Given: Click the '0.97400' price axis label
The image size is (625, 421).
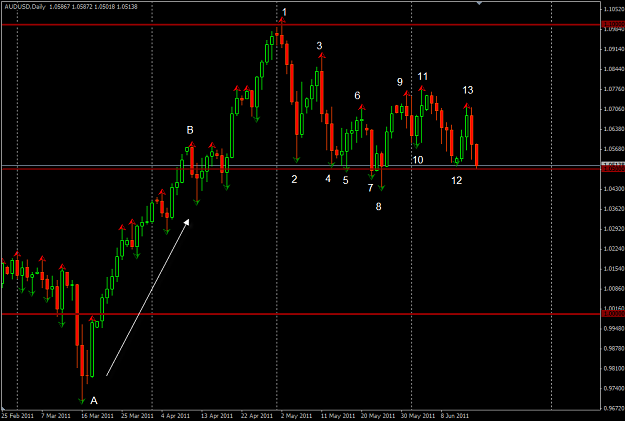Looking at the screenshot, I should tap(614, 388).
